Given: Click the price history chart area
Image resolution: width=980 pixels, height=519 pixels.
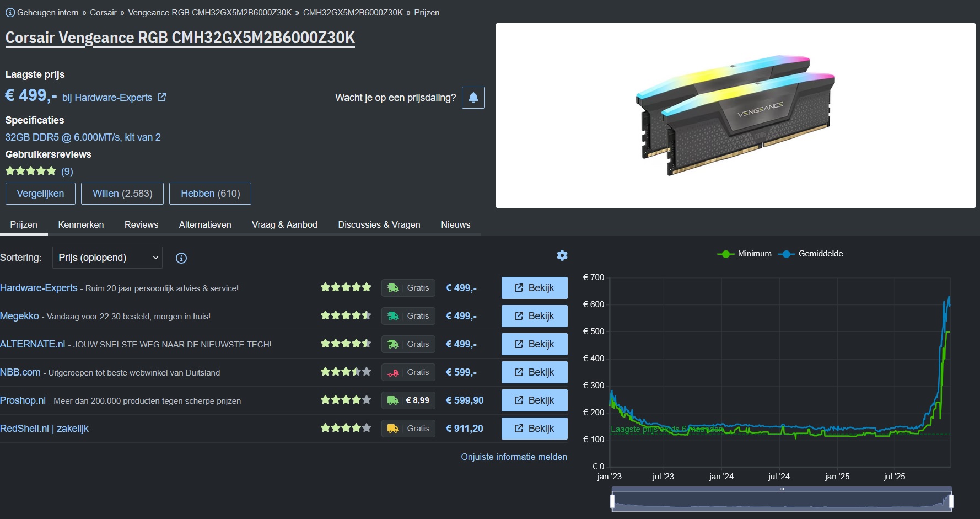Looking at the screenshot, I should coord(780,372).
